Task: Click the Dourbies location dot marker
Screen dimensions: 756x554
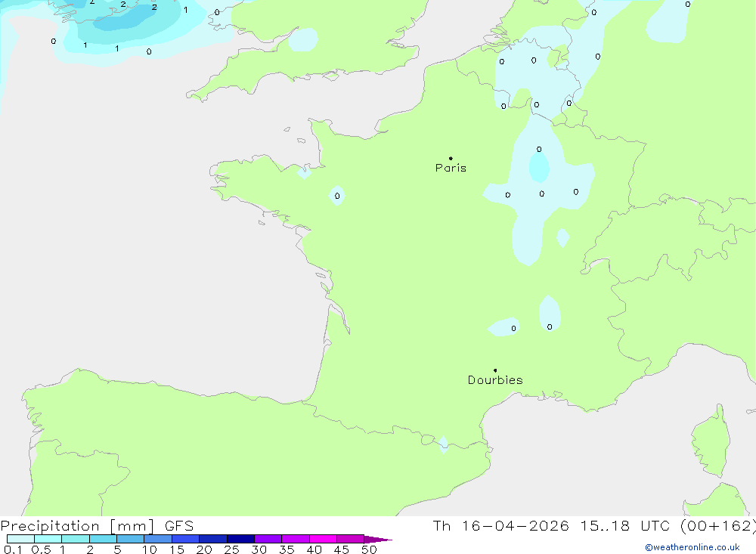Action: (495, 370)
